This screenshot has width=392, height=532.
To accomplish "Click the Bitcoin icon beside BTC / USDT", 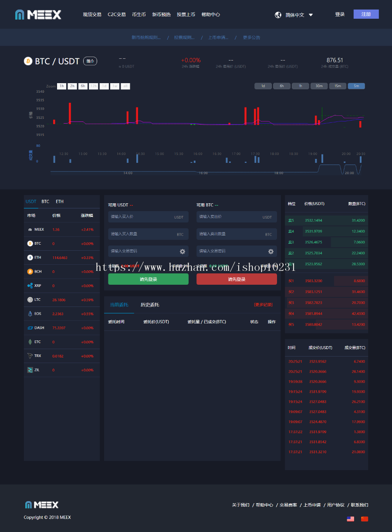I will click(28, 61).
